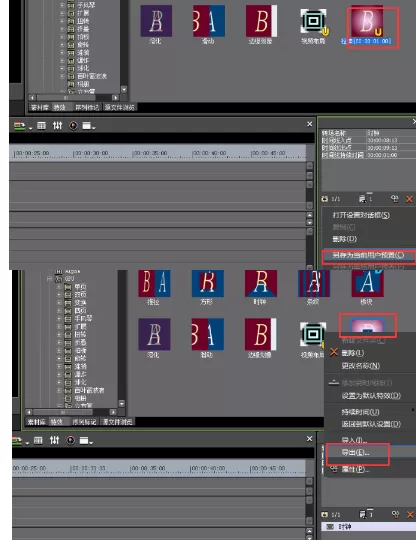
Task: Choose the 时钟 transition thumbnail
Action: click(x=261, y=284)
